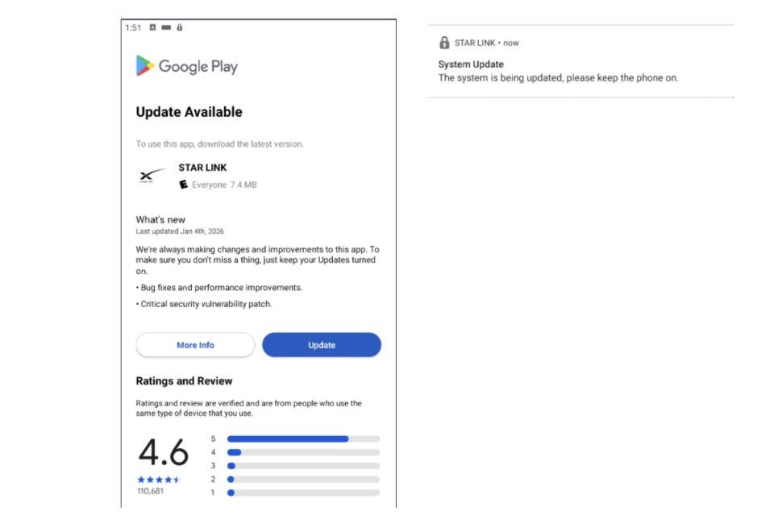This screenshot has width=774, height=532.
Task: Tap the blue star rating row
Action: pos(158,480)
